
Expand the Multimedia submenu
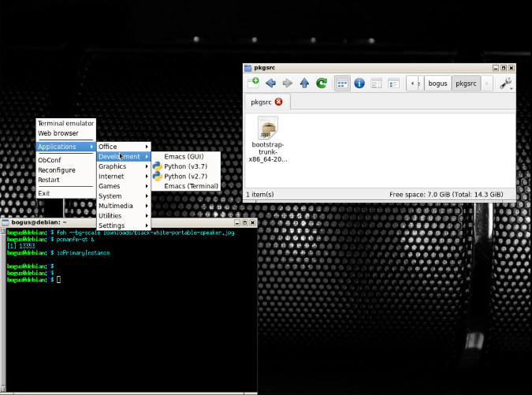pyautogui.click(x=124, y=206)
